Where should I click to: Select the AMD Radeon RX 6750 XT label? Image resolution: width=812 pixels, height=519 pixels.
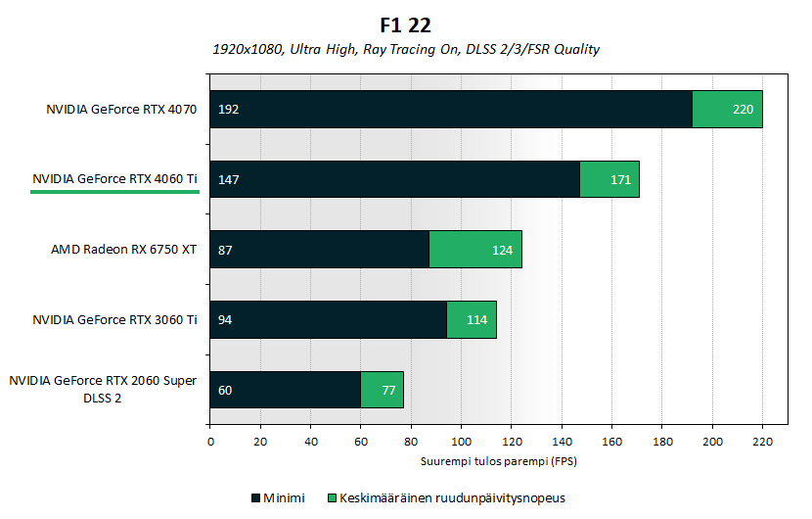click(124, 250)
